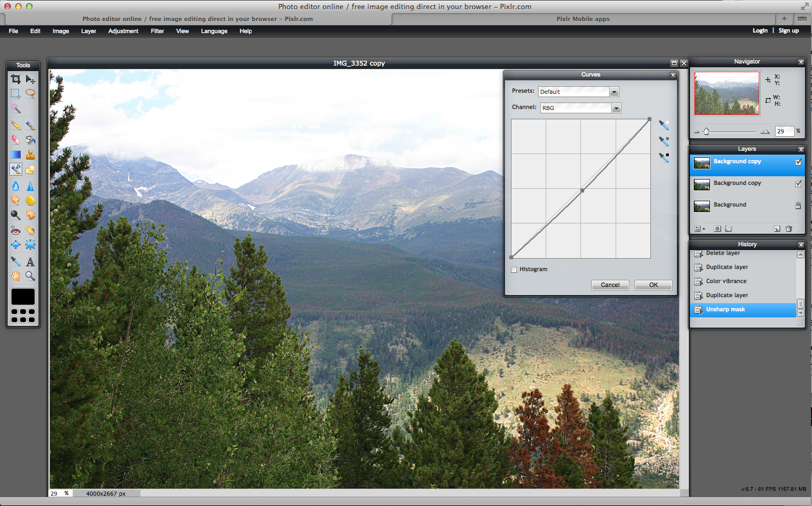Image resolution: width=812 pixels, height=506 pixels.
Task: Click the Navigator zoom slider handle
Action: pyautogui.click(x=706, y=131)
